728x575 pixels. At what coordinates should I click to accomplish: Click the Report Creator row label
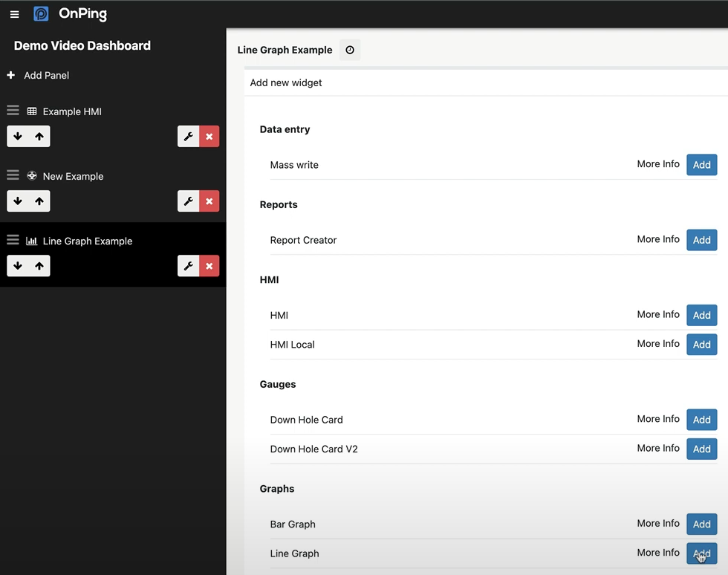(303, 240)
